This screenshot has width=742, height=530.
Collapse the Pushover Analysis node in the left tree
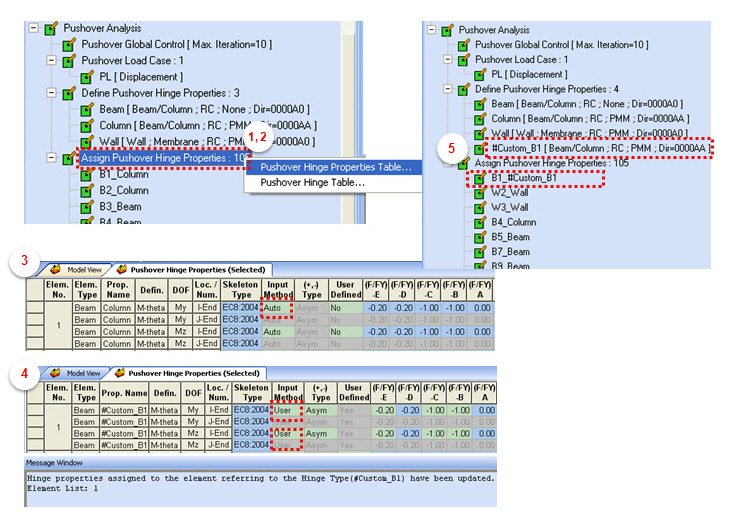(x=33, y=28)
